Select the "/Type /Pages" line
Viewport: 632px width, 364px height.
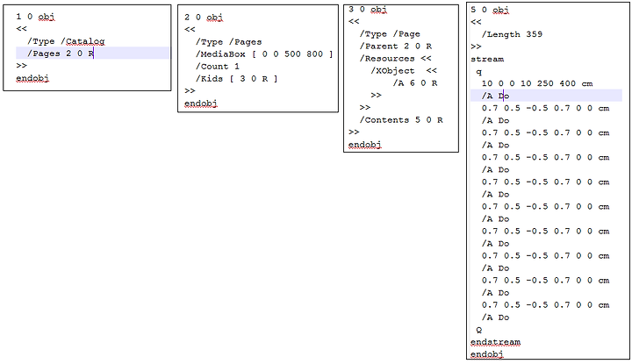(229, 42)
